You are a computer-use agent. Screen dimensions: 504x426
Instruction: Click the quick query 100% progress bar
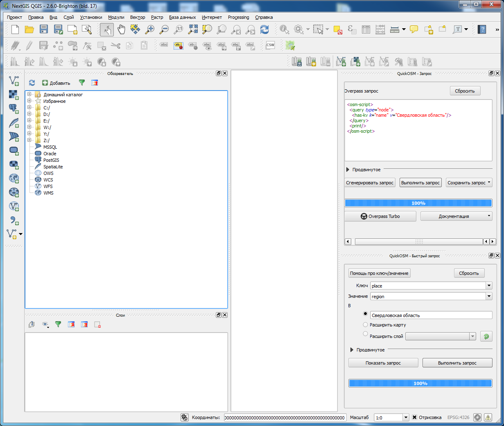pos(420,383)
